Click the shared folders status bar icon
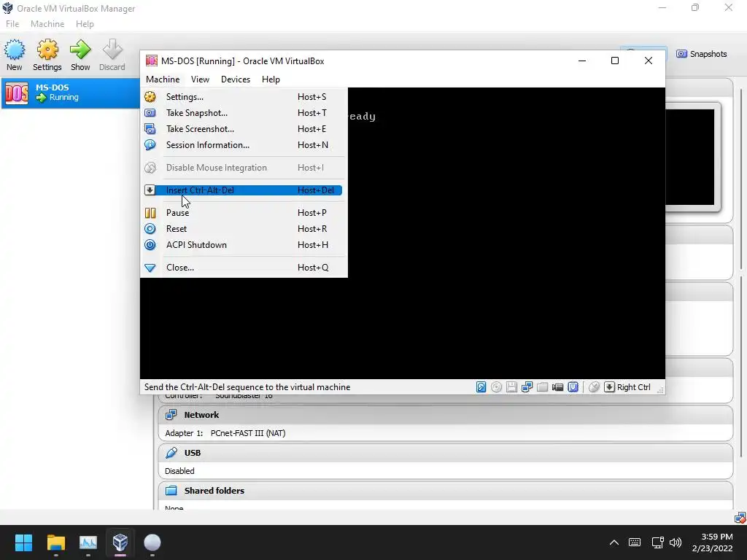The width and height of the screenshot is (747, 560). [x=542, y=387]
